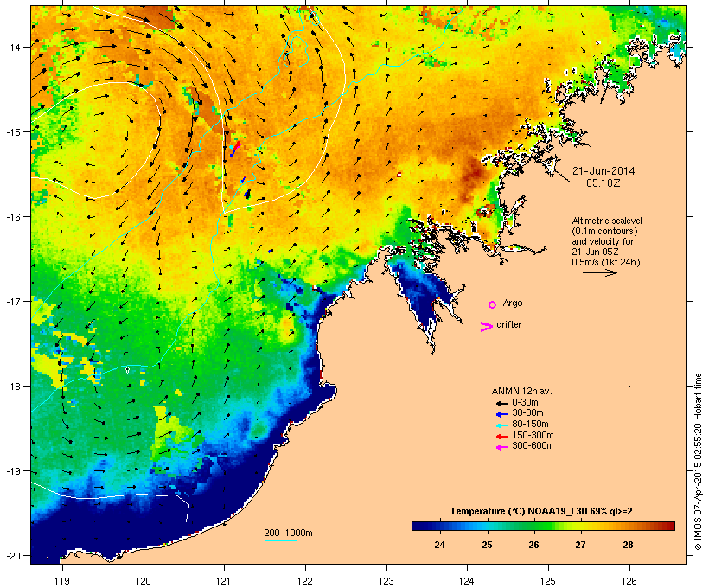
Task: Click the latitude '-19' axis label
Action: click(12, 471)
